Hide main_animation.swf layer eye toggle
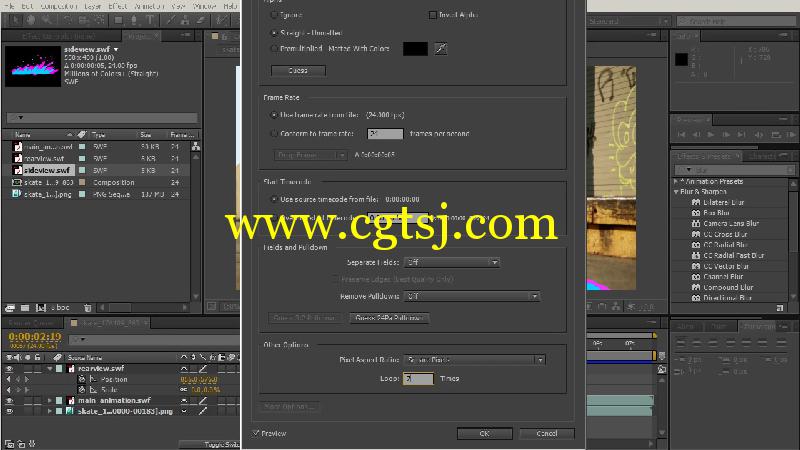Image resolution: width=800 pixels, height=450 pixels. [9, 401]
